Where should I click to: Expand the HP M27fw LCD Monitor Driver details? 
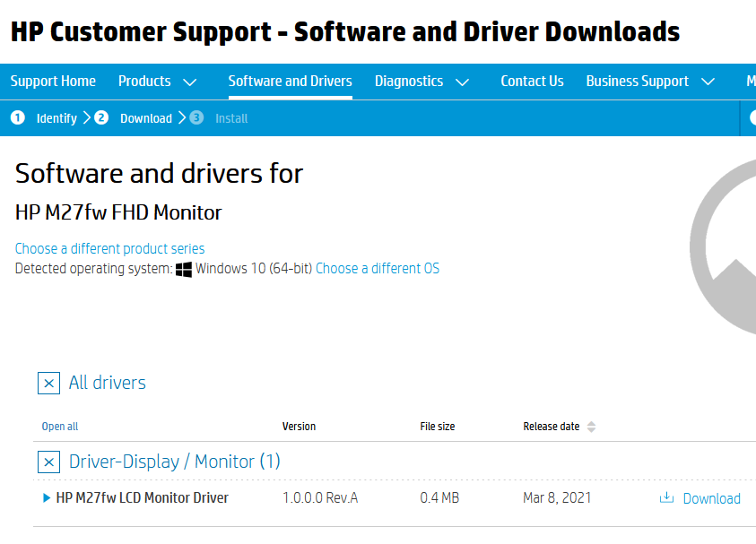pyautogui.click(x=47, y=497)
